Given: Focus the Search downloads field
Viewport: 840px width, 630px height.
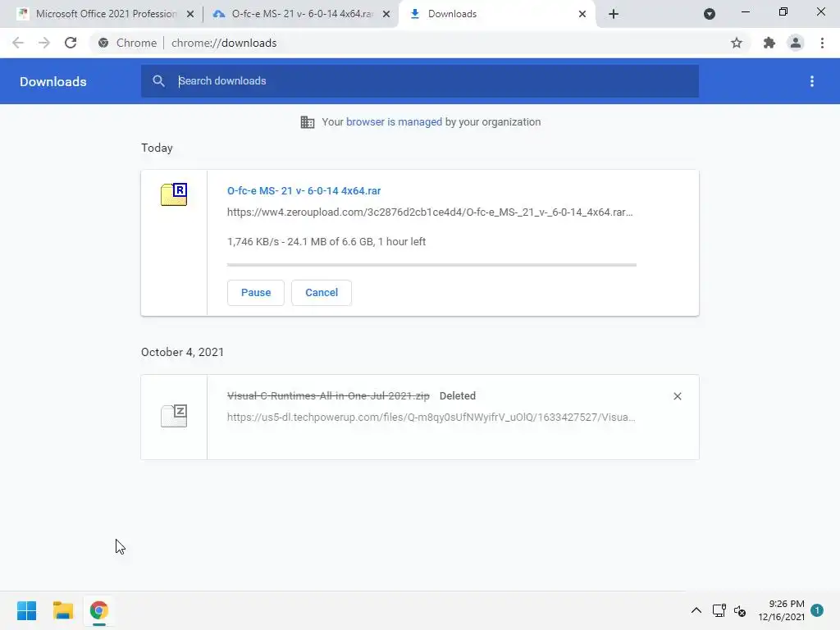Looking at the screenshot, I should point(420,81).
